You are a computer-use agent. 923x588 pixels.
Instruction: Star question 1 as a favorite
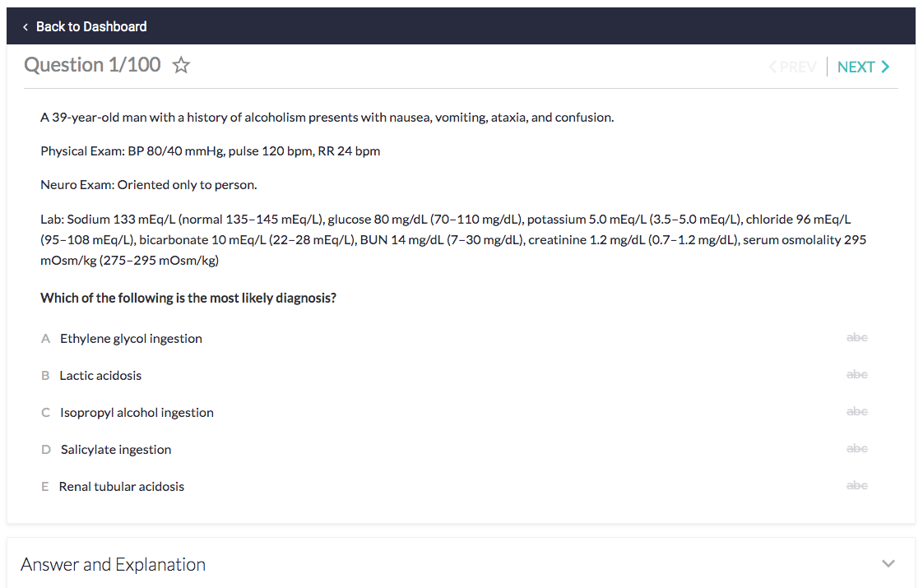181,66
